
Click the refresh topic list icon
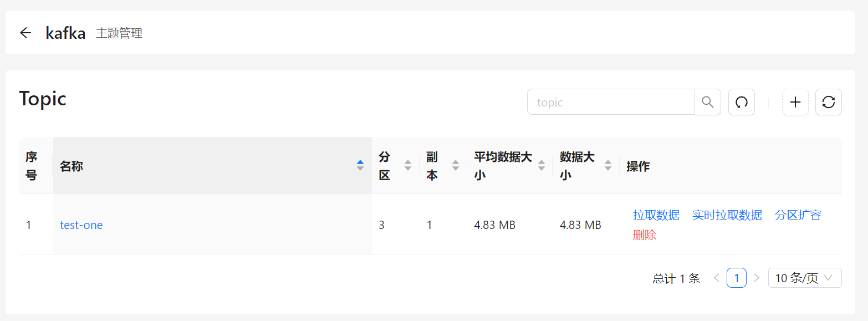click(x=829, y=102)
